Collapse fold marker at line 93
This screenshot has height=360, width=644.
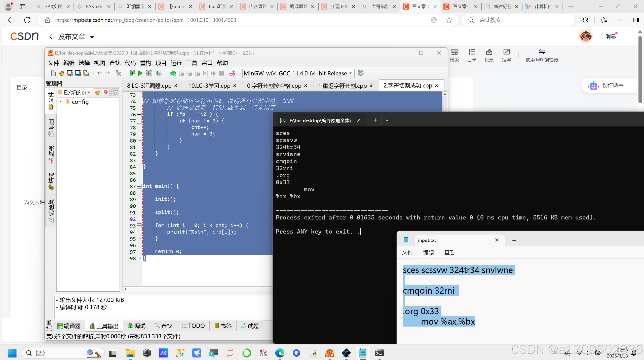point(139,226)
